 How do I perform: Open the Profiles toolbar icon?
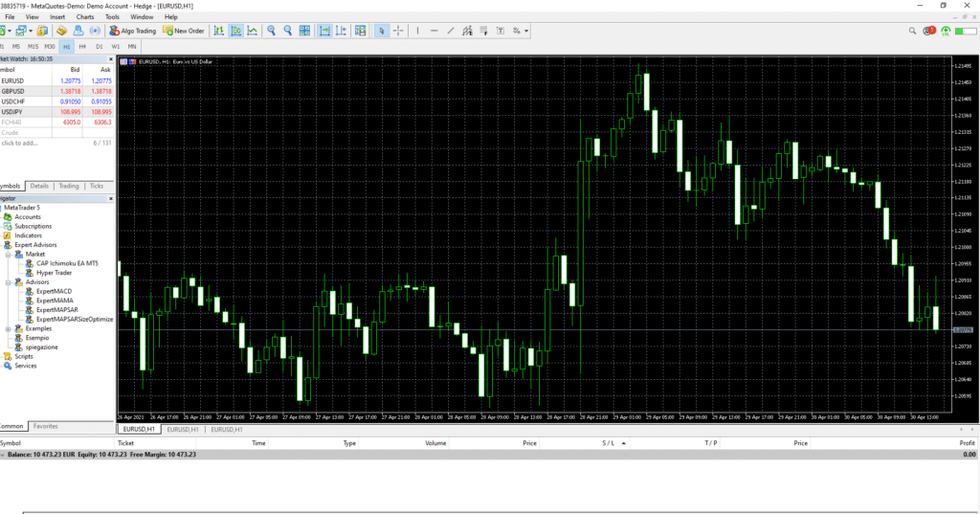21,31
